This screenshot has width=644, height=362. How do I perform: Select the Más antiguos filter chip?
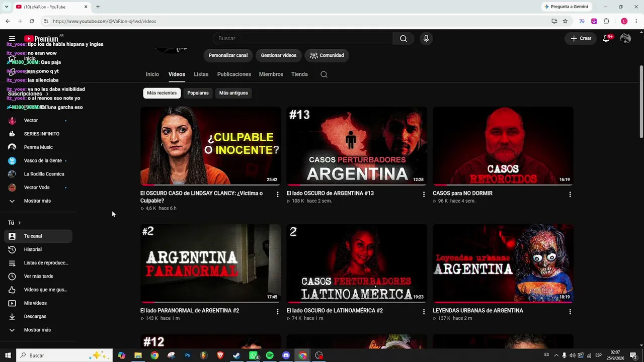coord(233,93)
